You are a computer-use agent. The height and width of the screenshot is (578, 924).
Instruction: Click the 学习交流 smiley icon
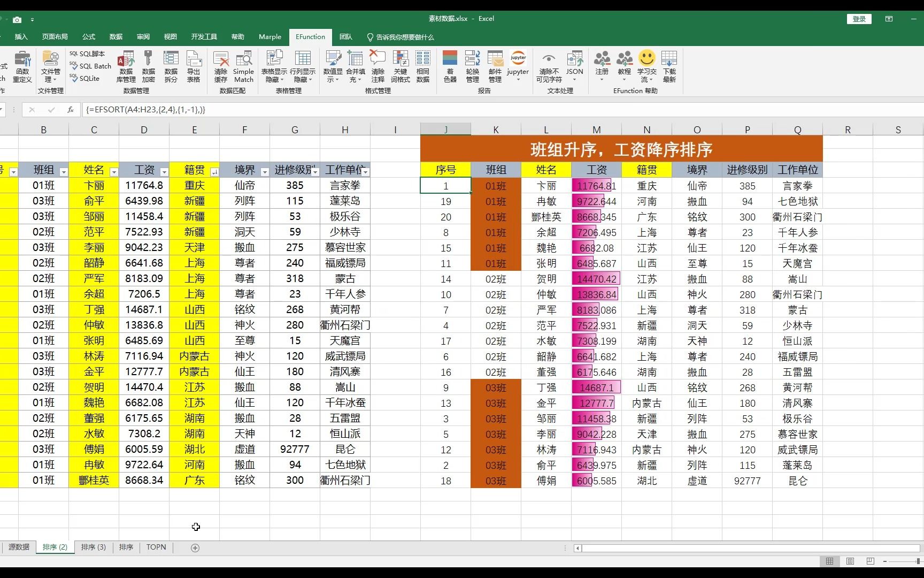(x=647, y=66)
